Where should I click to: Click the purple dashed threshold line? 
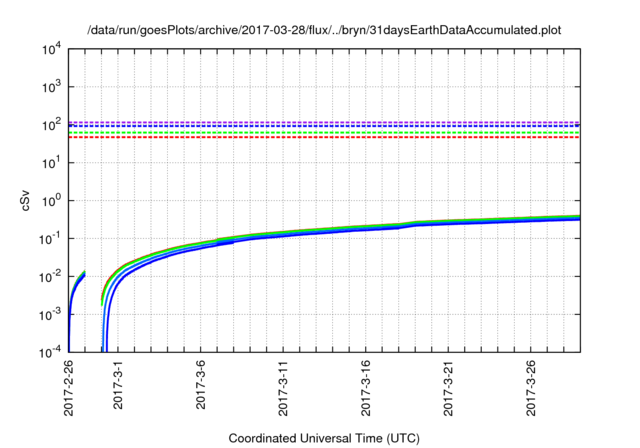coord(324,122)
